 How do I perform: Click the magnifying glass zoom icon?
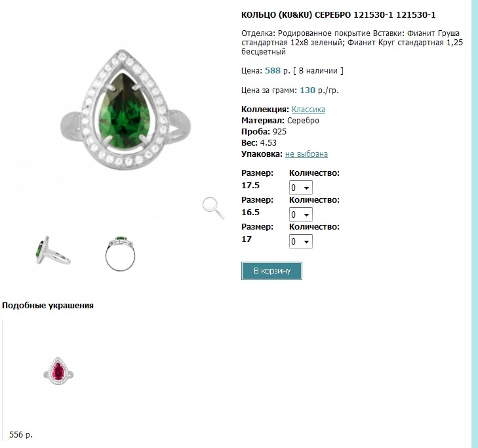pos(213,208)
